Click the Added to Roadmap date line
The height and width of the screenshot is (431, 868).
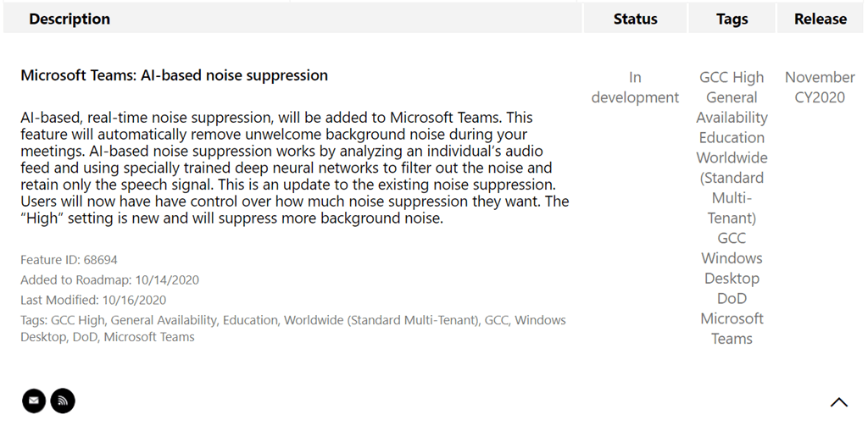pos(109,279)
